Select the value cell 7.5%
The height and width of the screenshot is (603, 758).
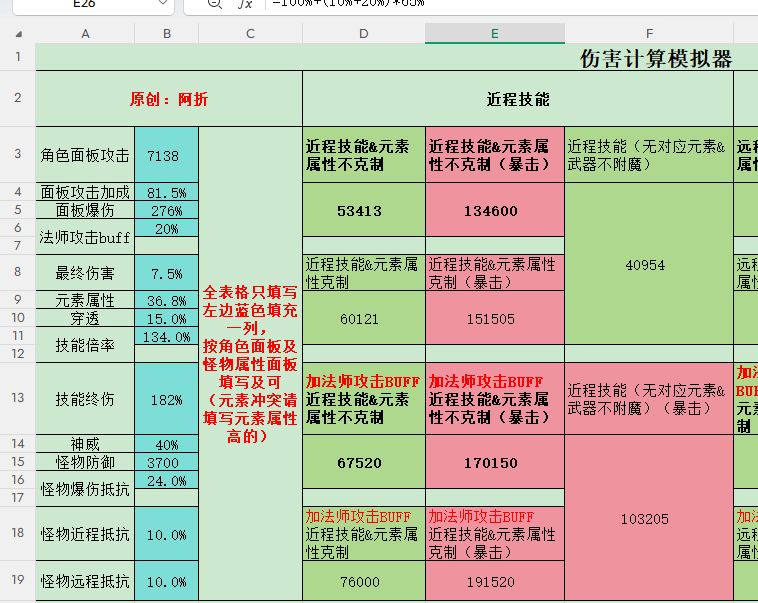(x=167, y=273)
